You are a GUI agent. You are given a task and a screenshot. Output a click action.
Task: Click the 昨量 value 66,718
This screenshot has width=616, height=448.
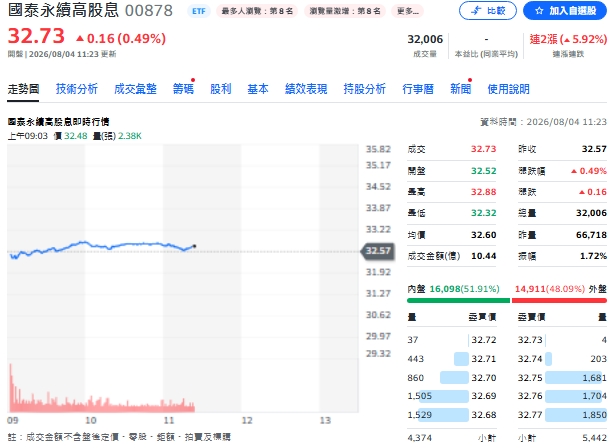tap(591, 235)
